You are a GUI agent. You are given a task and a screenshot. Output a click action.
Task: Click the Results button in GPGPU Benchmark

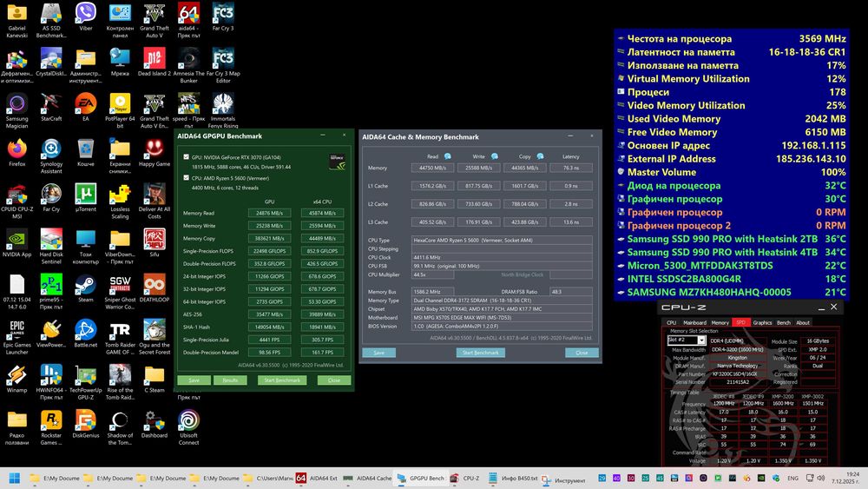click(x=230, y=380)
